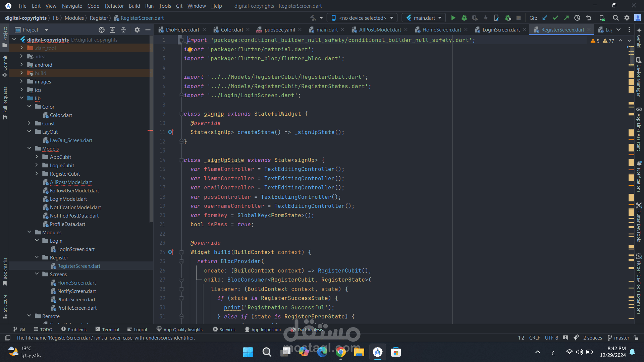
Task: Collapse all in Project panel
Action: click(x=123, y=30)
